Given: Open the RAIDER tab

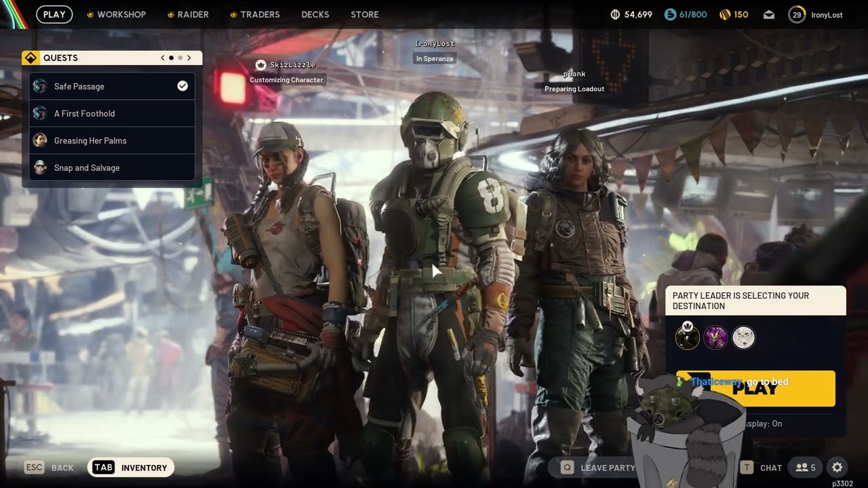Looking at the screenshot, I should coord(193,14).
